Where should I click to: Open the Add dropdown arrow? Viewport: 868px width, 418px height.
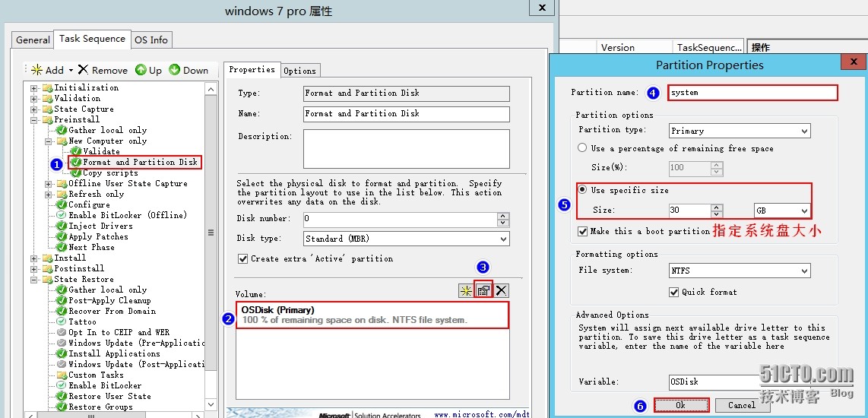pyautogui.click(x=71, y=71)
